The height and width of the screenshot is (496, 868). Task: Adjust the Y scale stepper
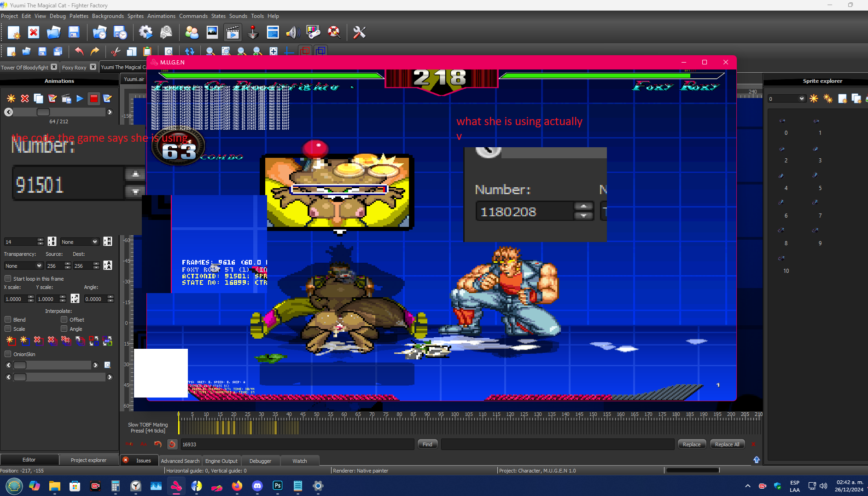pos(63,299)
